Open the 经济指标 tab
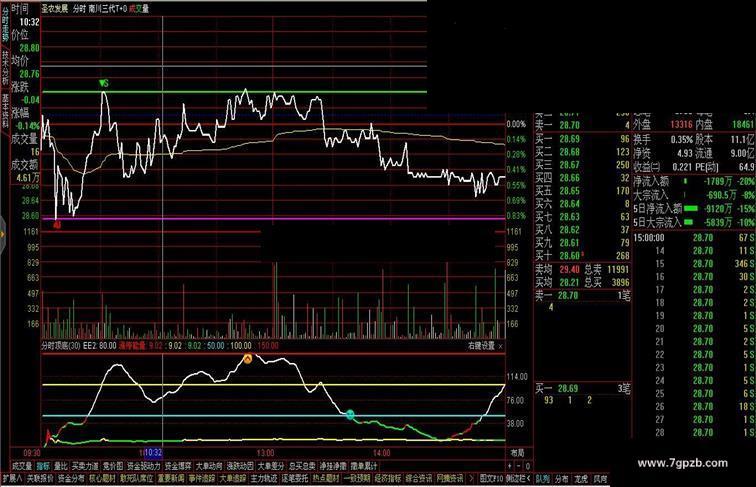756x487 pixels. [x=388, y=479]
